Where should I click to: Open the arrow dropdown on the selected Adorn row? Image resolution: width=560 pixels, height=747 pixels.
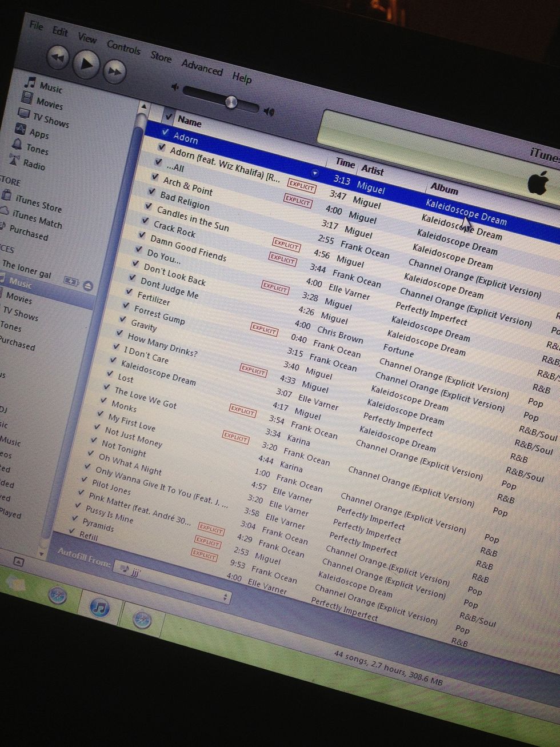314,173
